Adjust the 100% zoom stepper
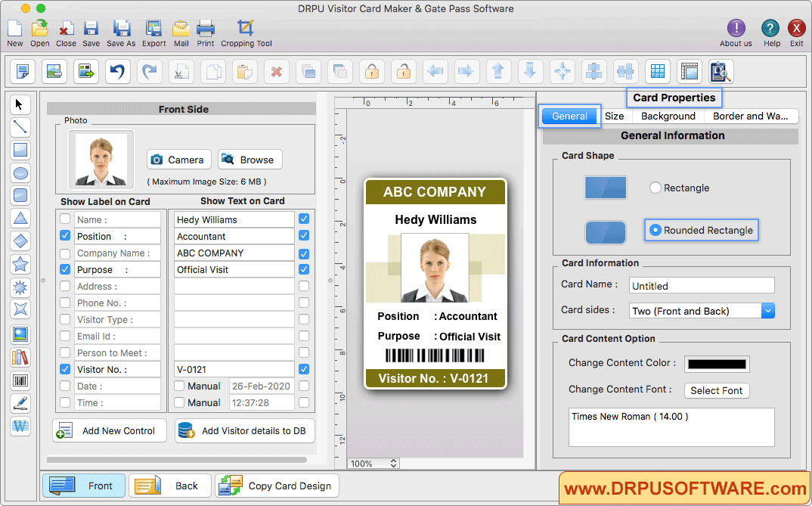Viewport: 812px width, 506px height. pyautogui.click(x=394, y=464)
